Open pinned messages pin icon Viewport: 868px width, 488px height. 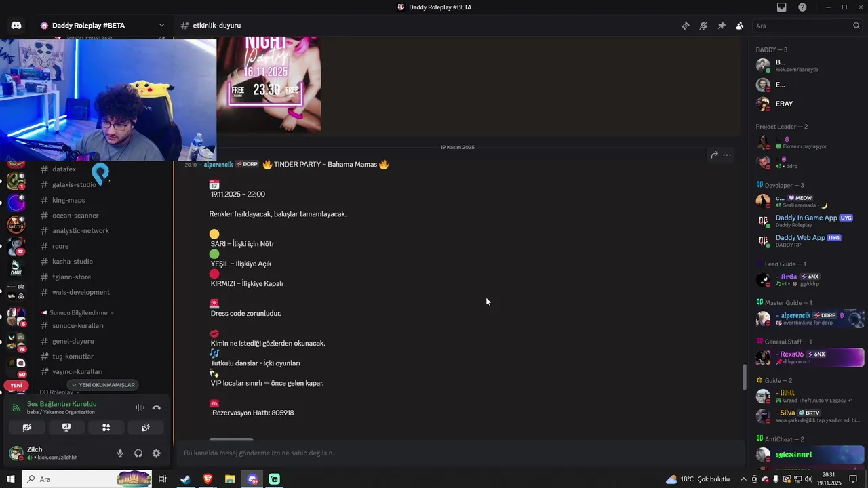722,26
